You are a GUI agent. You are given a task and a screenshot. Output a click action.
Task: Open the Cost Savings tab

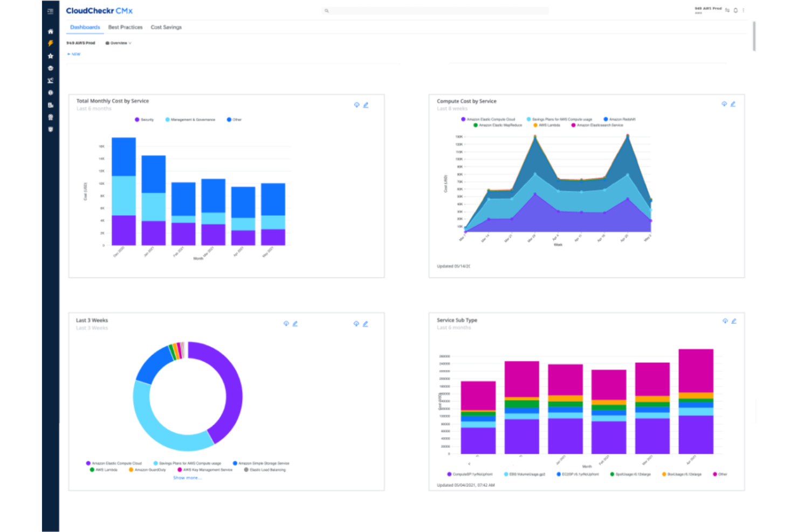(166, 27)
